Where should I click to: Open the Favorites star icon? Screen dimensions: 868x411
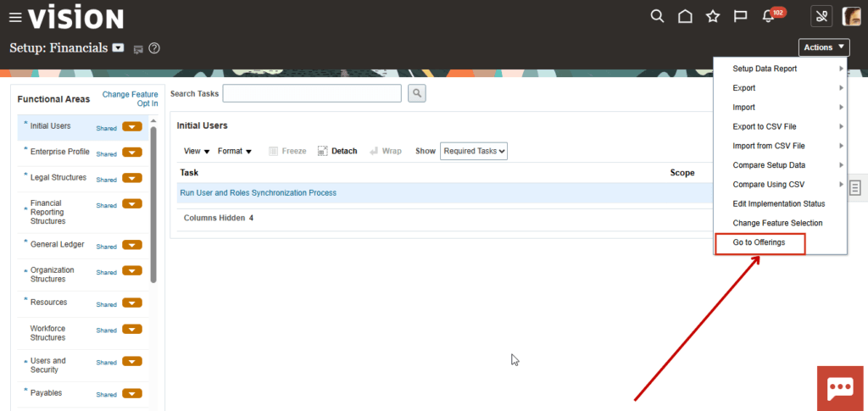(x=713, y=17)
